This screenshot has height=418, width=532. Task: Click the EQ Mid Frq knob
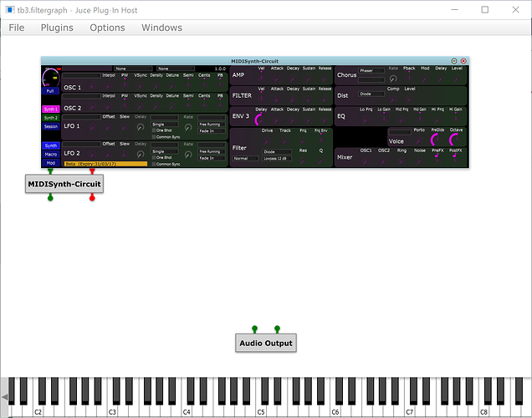point(402,120)
